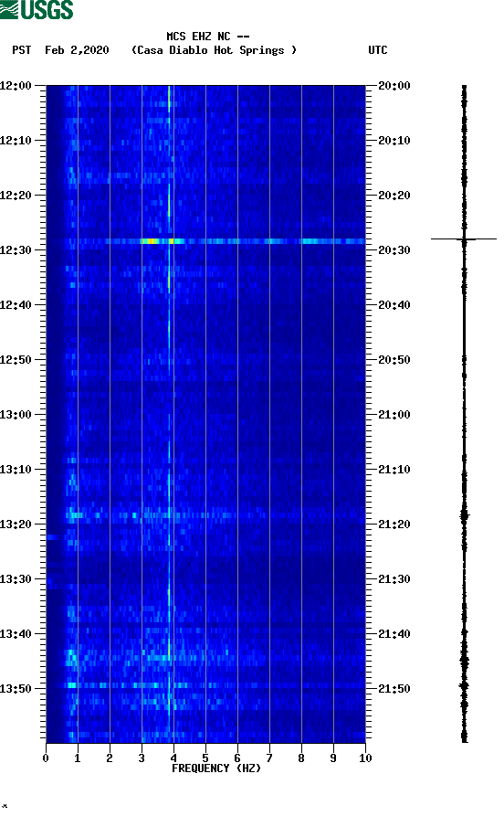The width and height of the screenshot is (504, 816).
Task: Click the 13:10 PST time label
Action: [x=16, y=470]
